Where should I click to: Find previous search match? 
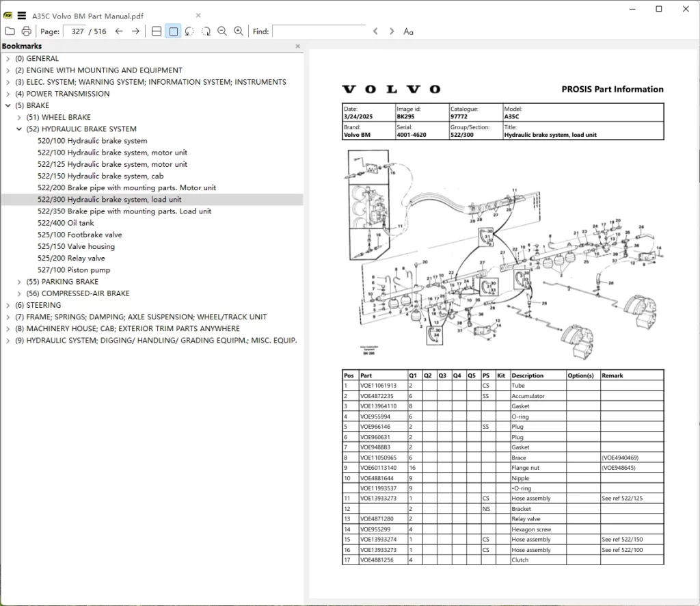(x=375, y=31)
